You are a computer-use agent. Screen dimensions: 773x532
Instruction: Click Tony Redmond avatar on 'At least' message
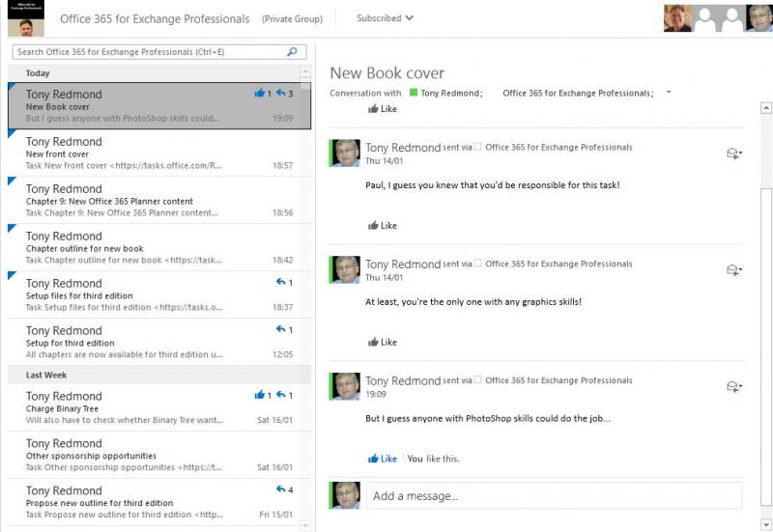pyautogui.click(x=346, y=270)
